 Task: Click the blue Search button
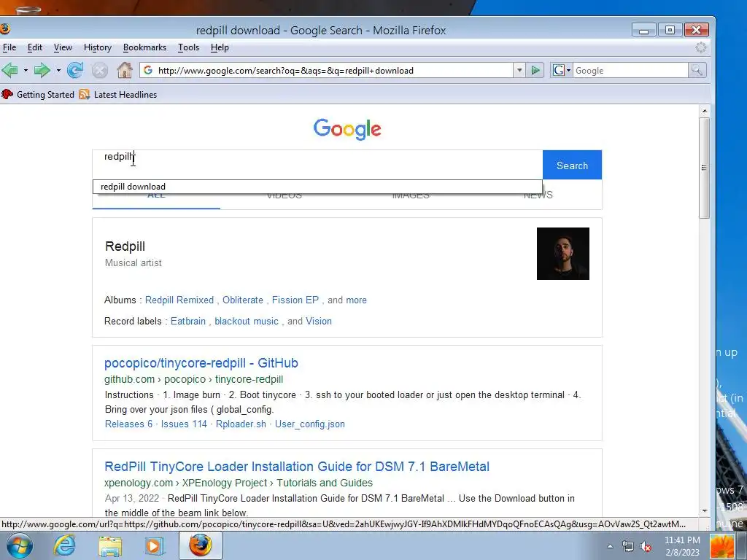pos(572,166)
